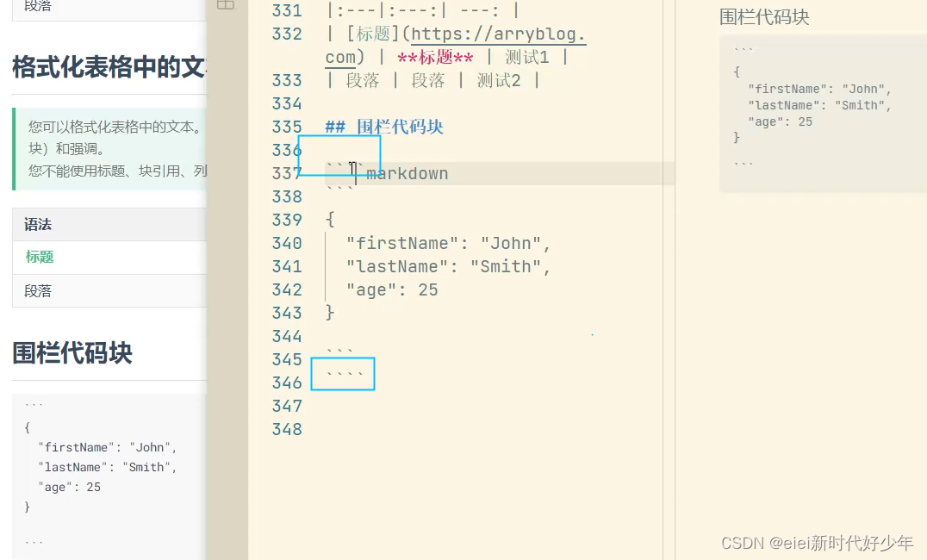
Task: Click the JSON code block in the left sidebar
Action: point(95,470)
